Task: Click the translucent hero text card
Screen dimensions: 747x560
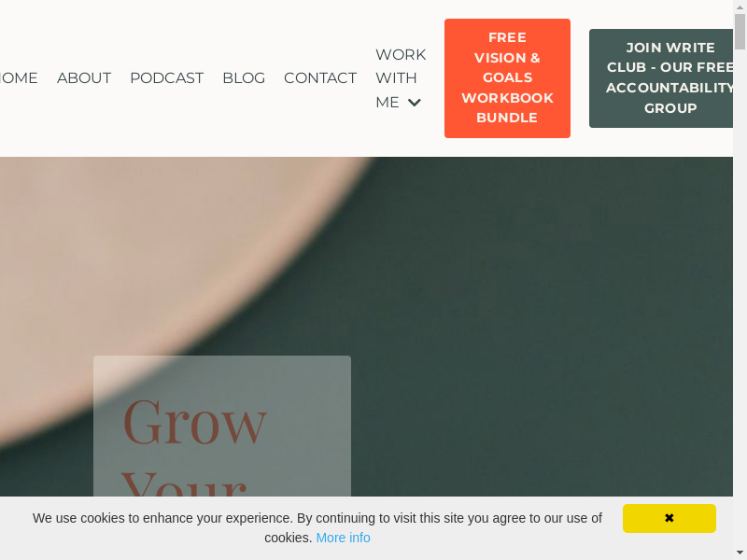Action: (222, 427)
